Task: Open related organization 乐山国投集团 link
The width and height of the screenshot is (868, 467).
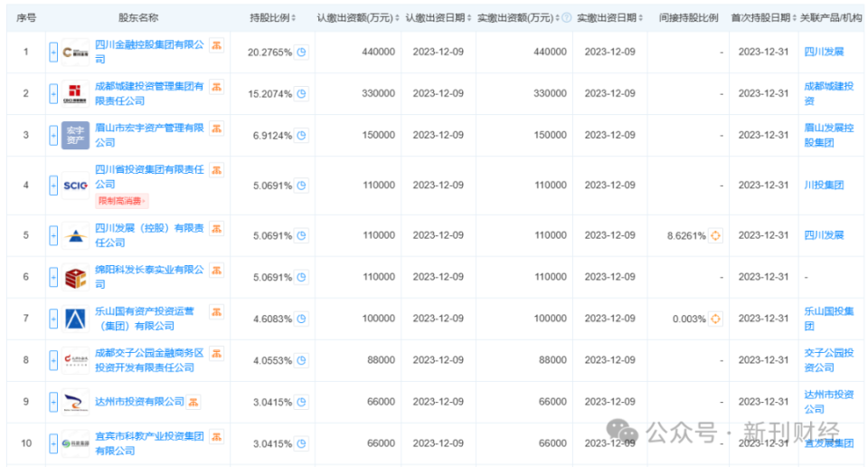Action: pos(829,319)
